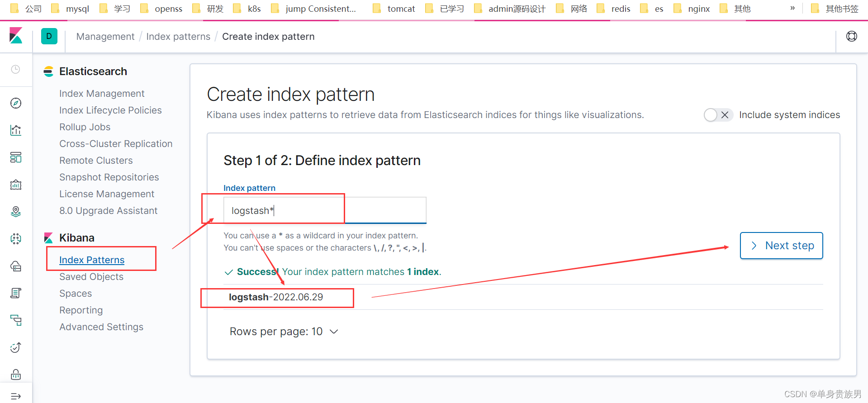Open mysql bookmark folder
Image resolution: width=868 pixels, height=403 pixels.
click(70, 9)
